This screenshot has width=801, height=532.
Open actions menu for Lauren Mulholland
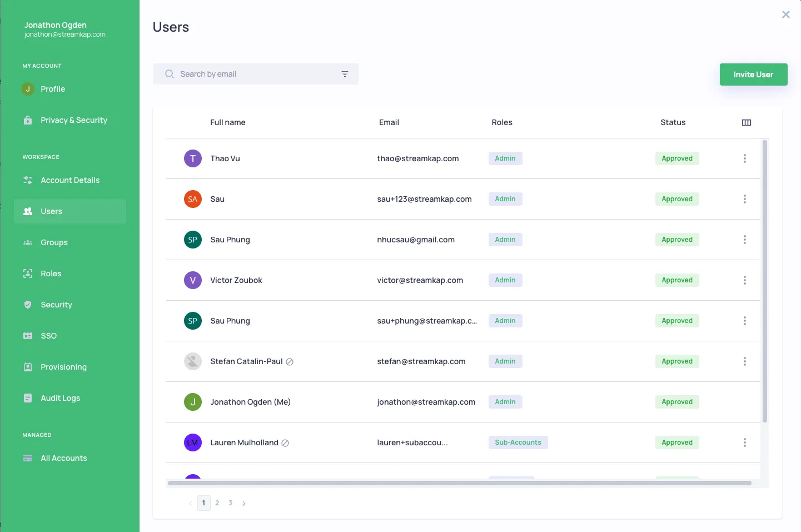[745, 442]
